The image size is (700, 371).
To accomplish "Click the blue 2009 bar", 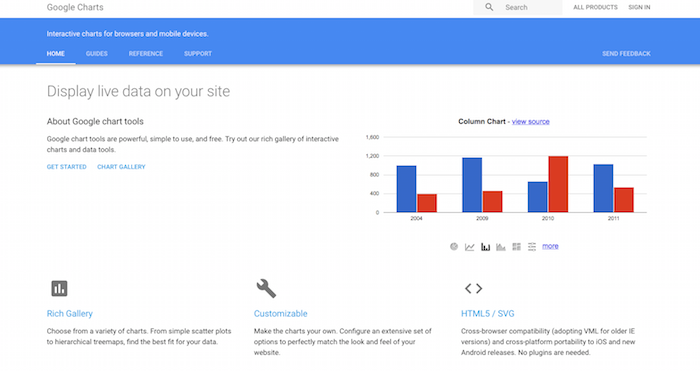I will pyautogui.click(x=472, y=185).
